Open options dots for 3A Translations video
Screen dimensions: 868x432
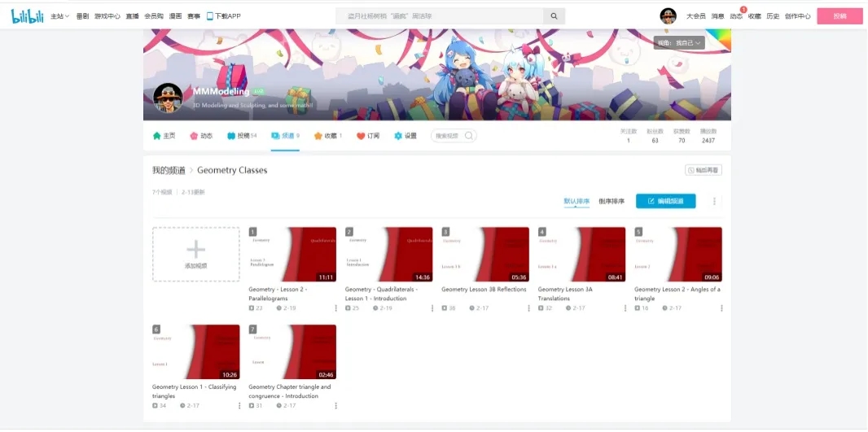point(625,308)
